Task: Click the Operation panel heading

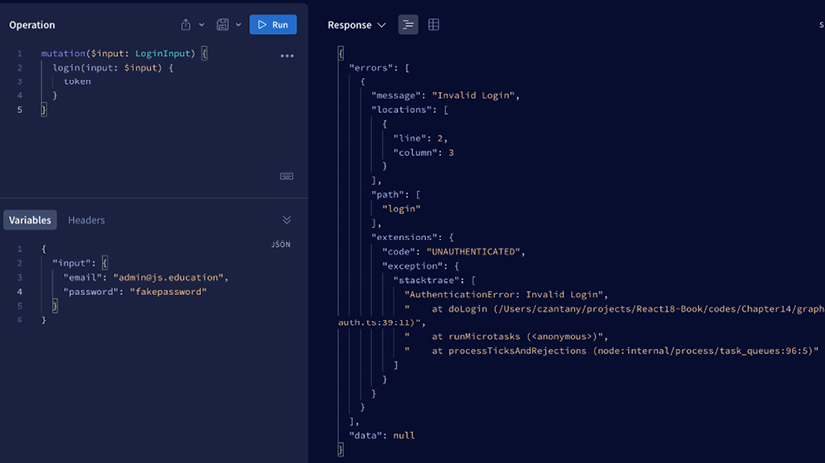Action: (32, 25)
